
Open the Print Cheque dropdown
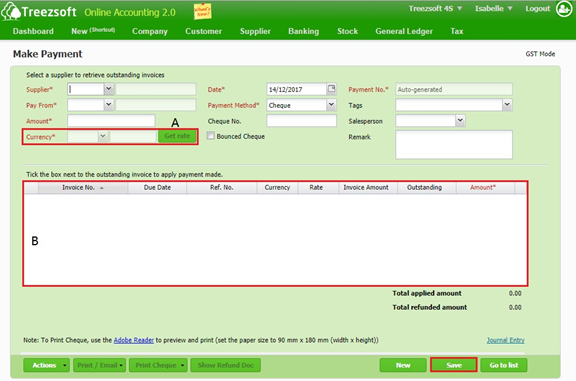coord(159,365)
